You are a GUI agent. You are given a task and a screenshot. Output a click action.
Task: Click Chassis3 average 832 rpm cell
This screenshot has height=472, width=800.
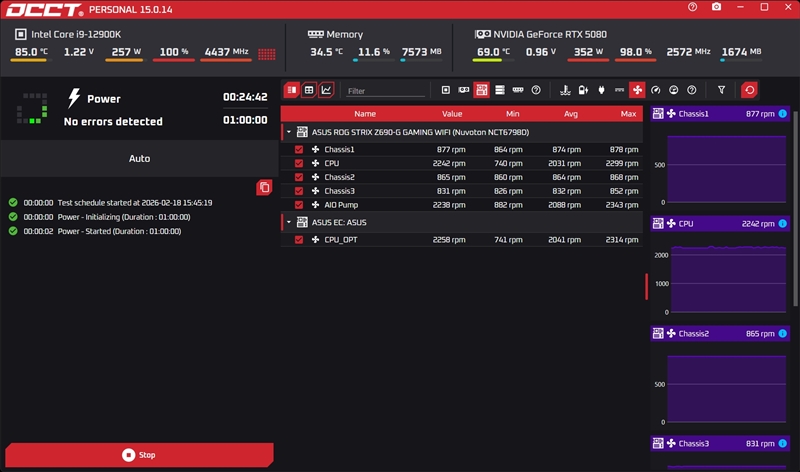tap(566, 191)
